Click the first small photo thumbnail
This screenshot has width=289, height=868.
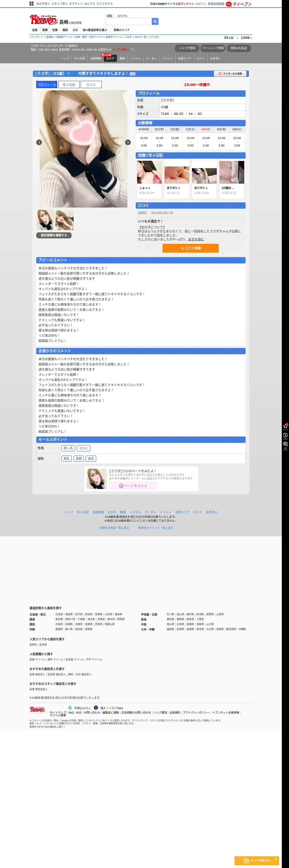pos(45,220)
